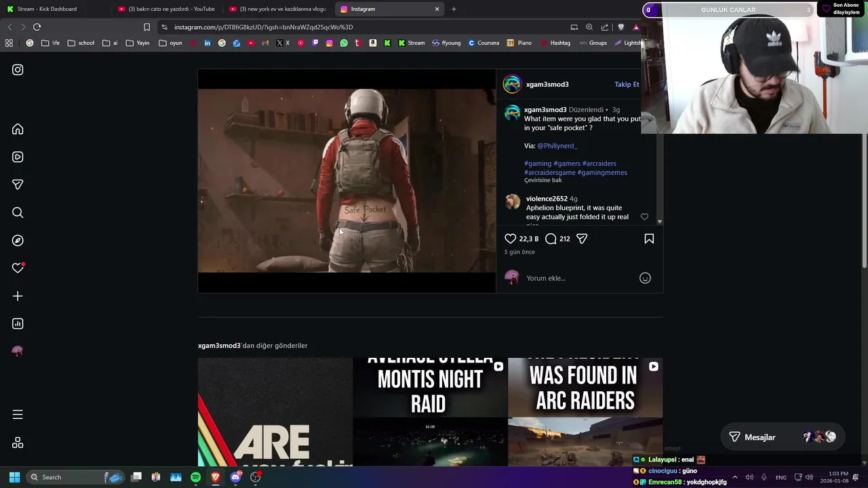Open Reels from the sidebar
Viewport: 868px width, 488px height.
point(18,157)
